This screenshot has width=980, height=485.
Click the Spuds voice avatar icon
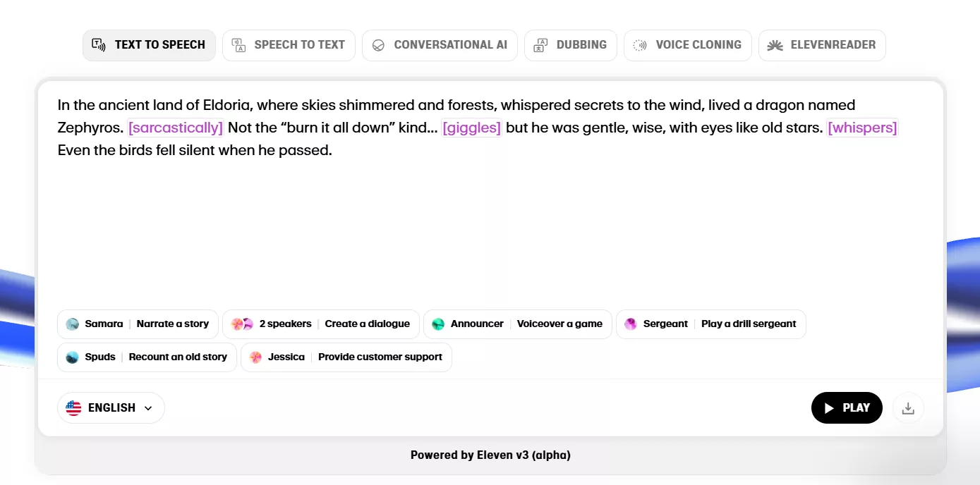pyautogui.click(x=72, y=357)
